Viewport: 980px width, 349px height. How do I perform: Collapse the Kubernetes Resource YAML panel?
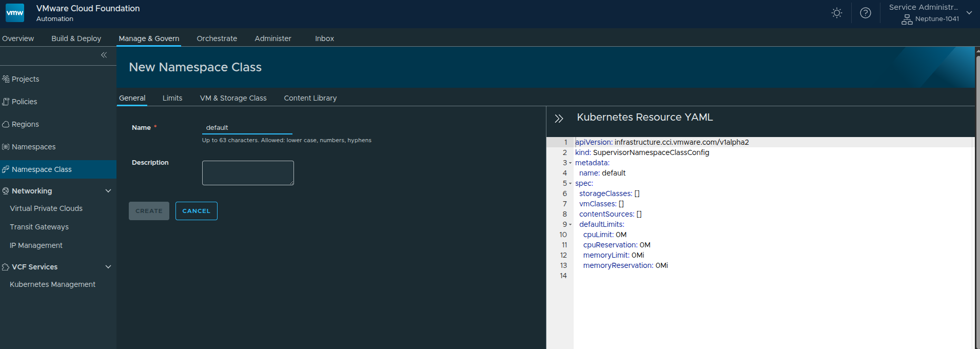tap(559, 119)
